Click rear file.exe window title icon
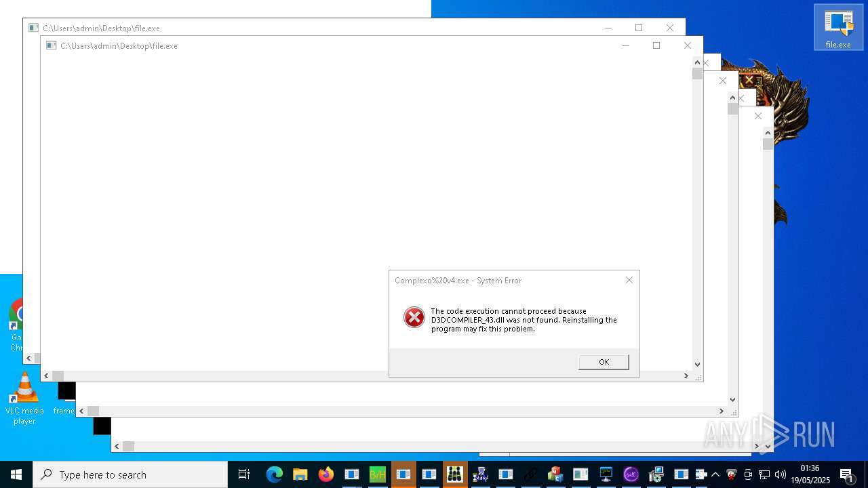Screen dimensions: 868x488 point(33,28)
